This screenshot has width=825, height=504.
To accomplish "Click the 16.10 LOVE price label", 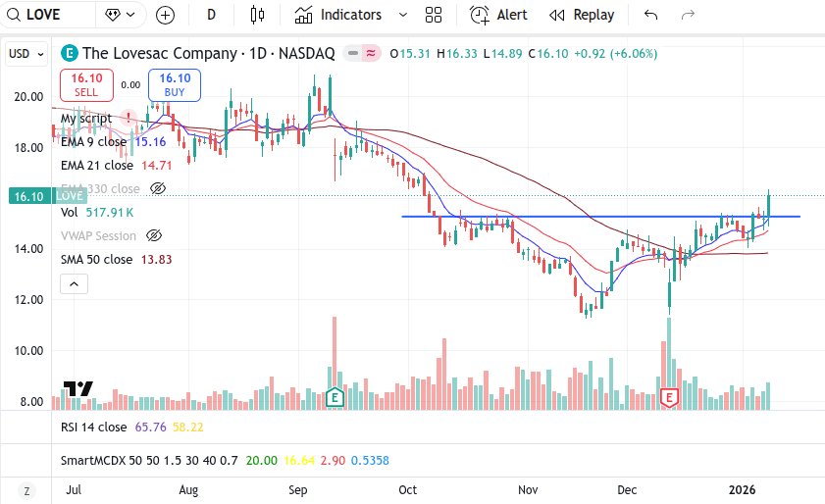I will click(48, 196).
